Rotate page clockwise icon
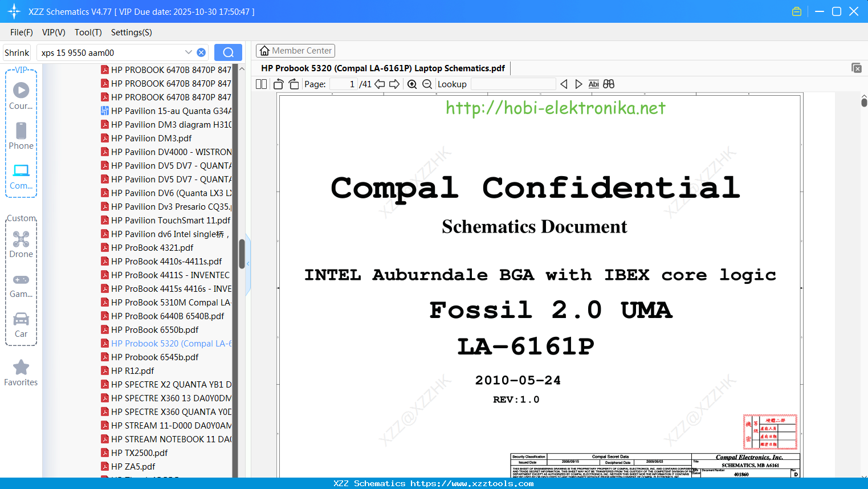The width and height of the screenshot is (868, 489). tap(294, 84)
